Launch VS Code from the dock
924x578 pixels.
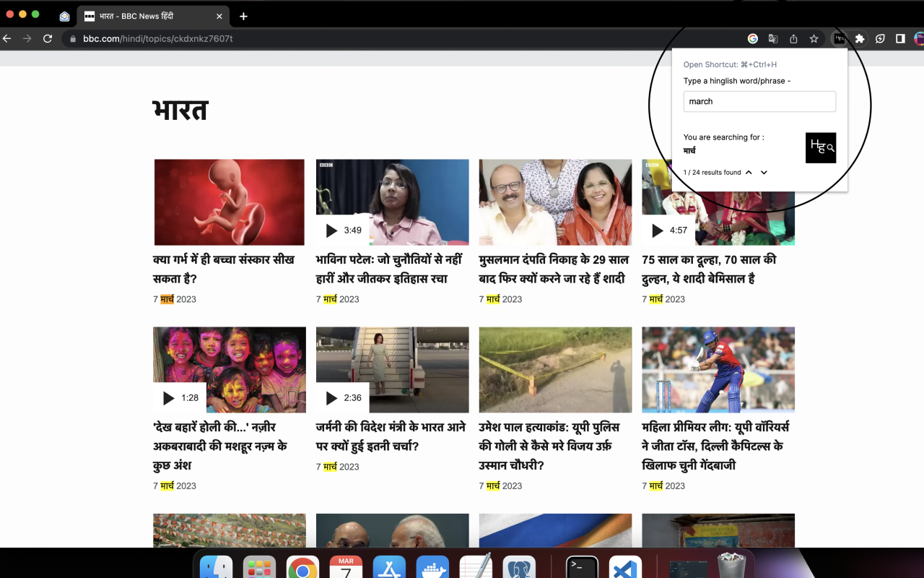[625, 566]
